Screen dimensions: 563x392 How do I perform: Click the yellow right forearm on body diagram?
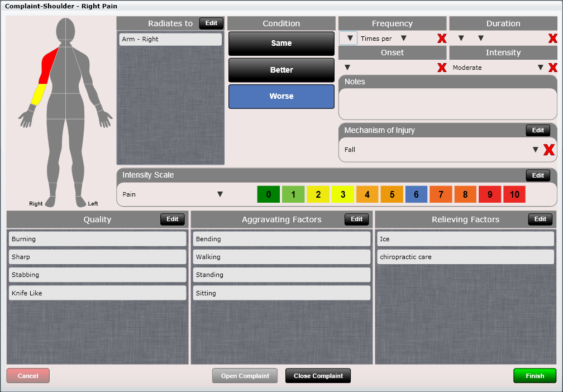point(37,95)
